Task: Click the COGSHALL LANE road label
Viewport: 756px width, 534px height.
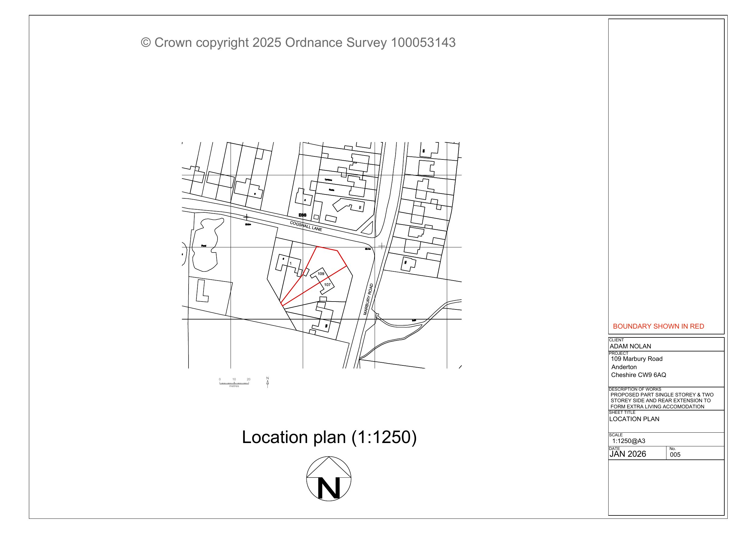Action: pos(306,226)
